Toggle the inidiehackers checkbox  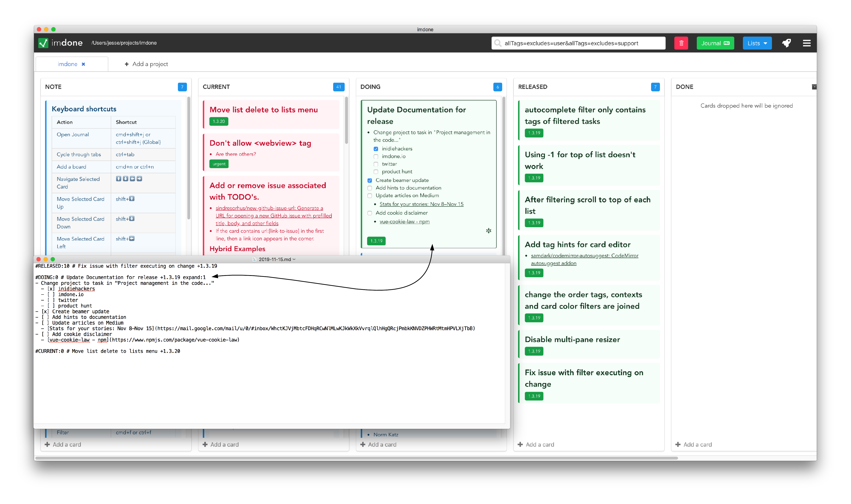click(376, 149)
